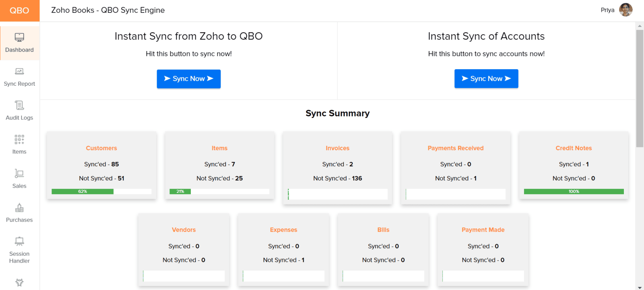Click the partially visible bottom sidebar icon
Viewport: 644px width, 290px height.
[x=19, y=282]
